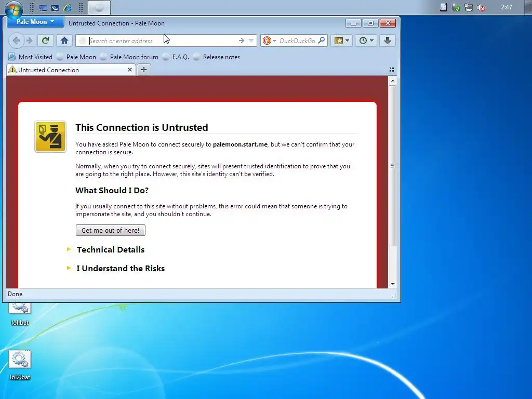Open the Most Visited bookmarks folder
This screenshot has width=532, height=399.
31,57
